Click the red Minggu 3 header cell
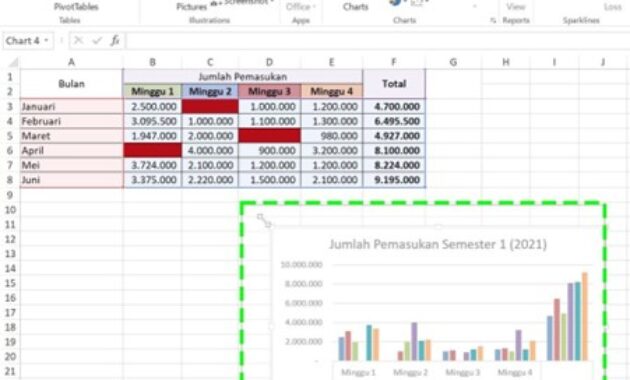Screen dimensions: 630x380 click(269, 91)
